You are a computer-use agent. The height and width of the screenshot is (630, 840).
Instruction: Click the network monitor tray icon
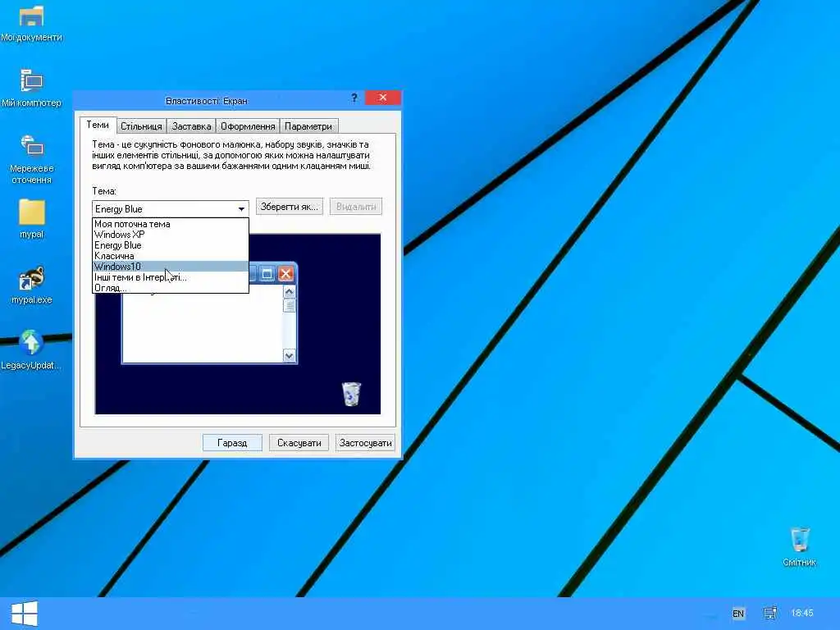[770, 613]
